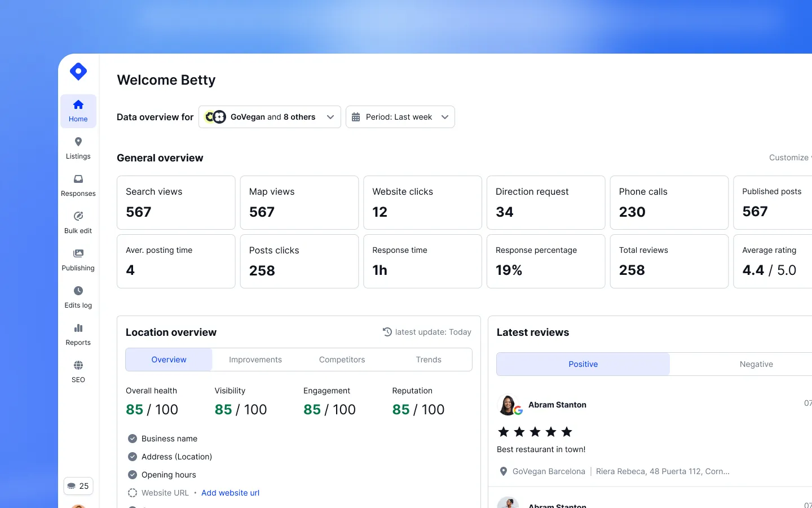Image resolution: width=812 pixels, height=508 pixels.
Task: Click the app logo above the sidebar
Action: [78, 71]
